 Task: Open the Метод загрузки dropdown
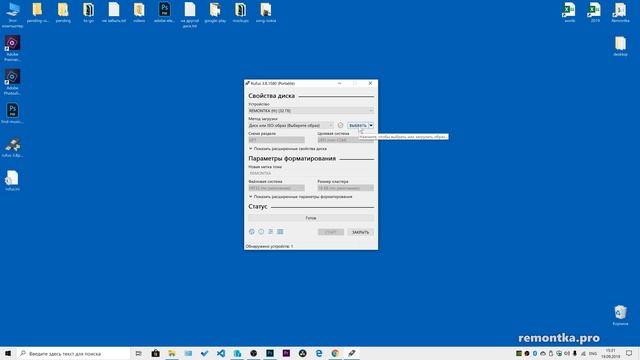coord(291,125)
